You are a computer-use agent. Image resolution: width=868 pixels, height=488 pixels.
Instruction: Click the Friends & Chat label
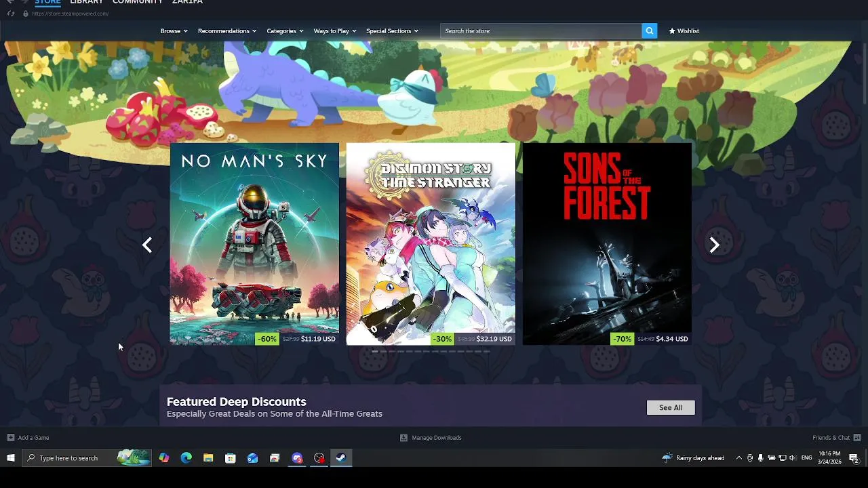click(831, 438)
